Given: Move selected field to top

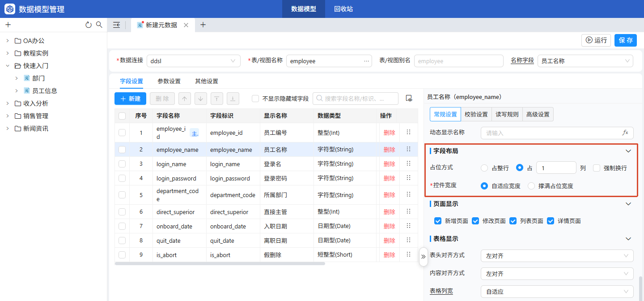Looking at the screenshot, I should [217, 99].
